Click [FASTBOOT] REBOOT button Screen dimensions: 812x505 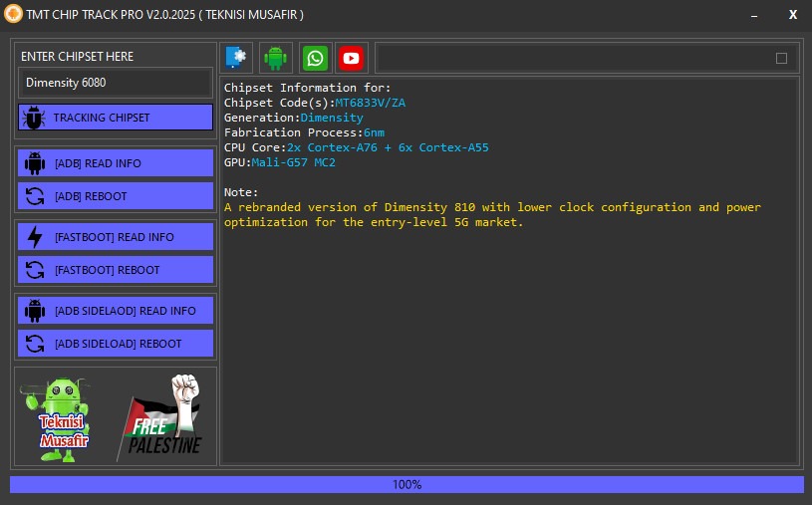click(x=115, y=270)
